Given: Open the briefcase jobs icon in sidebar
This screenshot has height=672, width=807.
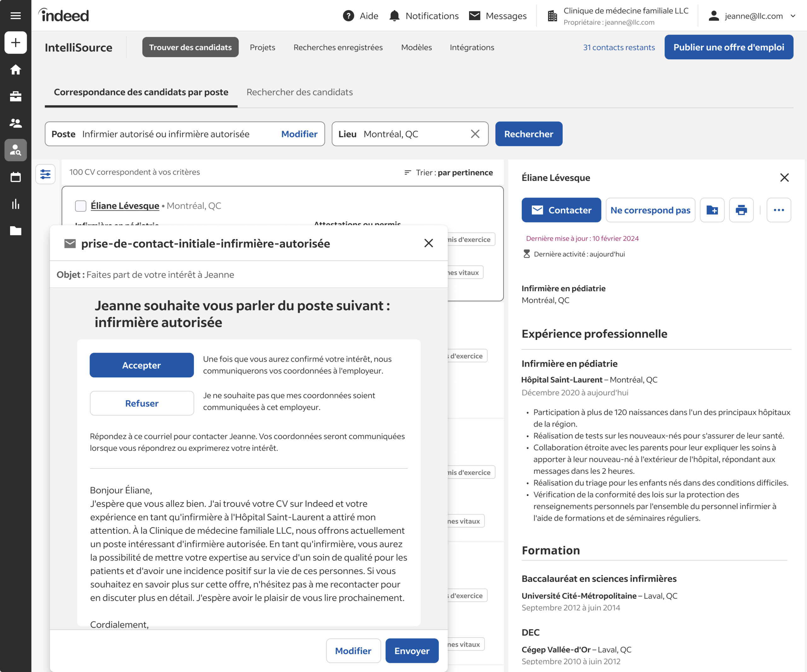Looking at the screenshot, I should coord(15,96).
